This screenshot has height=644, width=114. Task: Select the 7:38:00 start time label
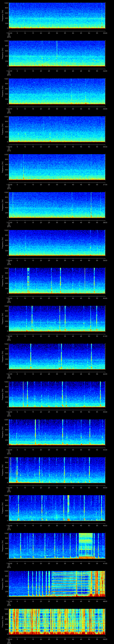pos(9,260)
